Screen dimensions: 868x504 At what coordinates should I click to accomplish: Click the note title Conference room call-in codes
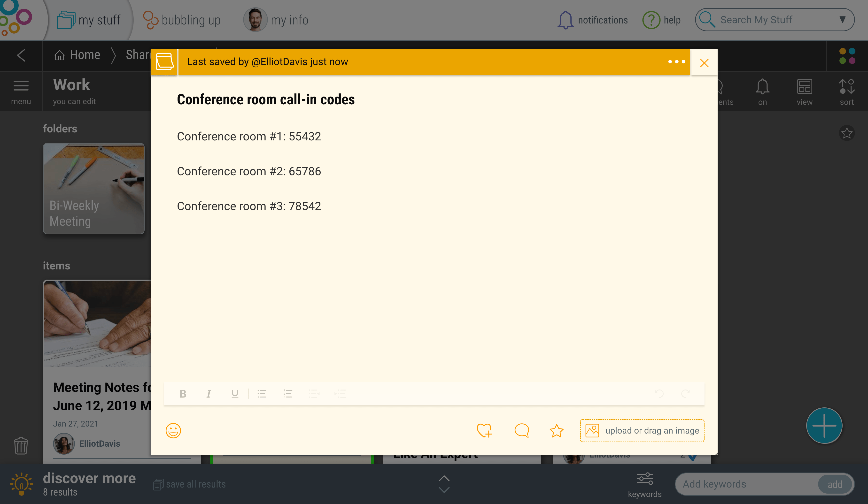pos(266,99)
